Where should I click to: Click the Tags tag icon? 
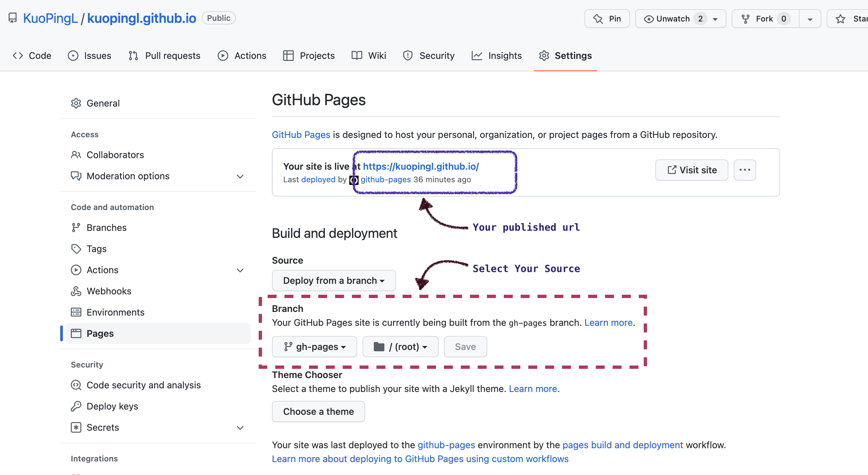(x=76, y=249)
